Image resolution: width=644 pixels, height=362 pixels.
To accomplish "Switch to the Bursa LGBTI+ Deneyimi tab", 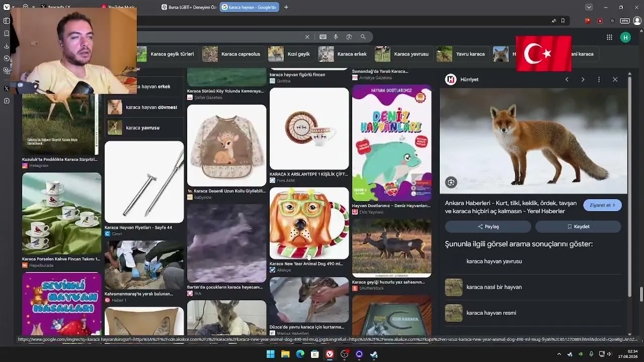I will coord(189,7).
